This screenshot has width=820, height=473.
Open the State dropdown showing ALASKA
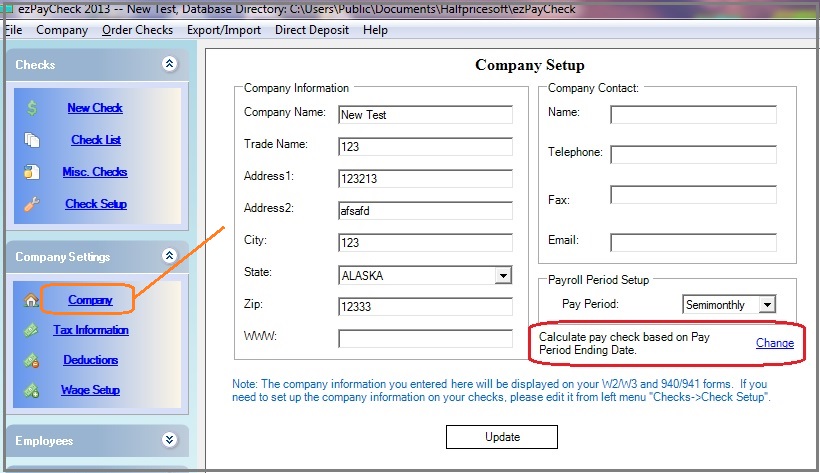502,275
